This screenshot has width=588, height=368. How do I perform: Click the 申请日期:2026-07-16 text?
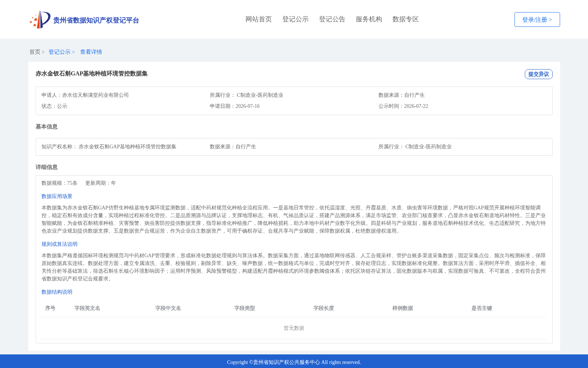(235, 106)
